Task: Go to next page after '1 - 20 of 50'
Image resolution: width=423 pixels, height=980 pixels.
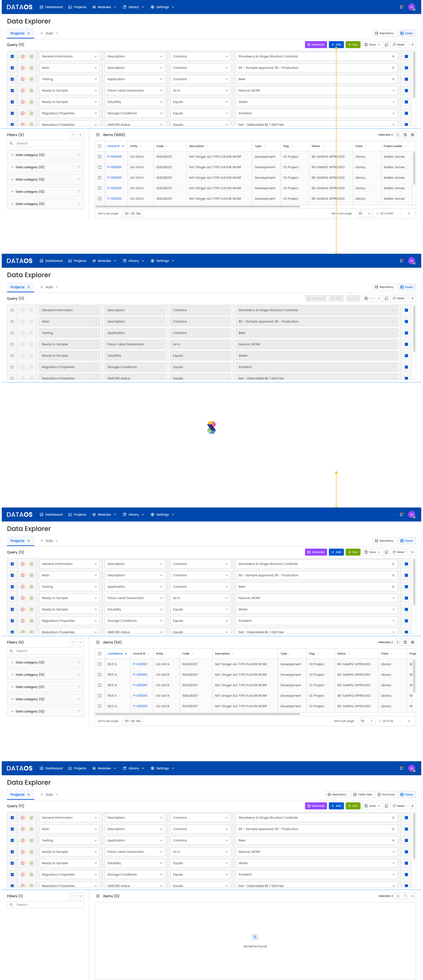Action: (x=409, y=721)
